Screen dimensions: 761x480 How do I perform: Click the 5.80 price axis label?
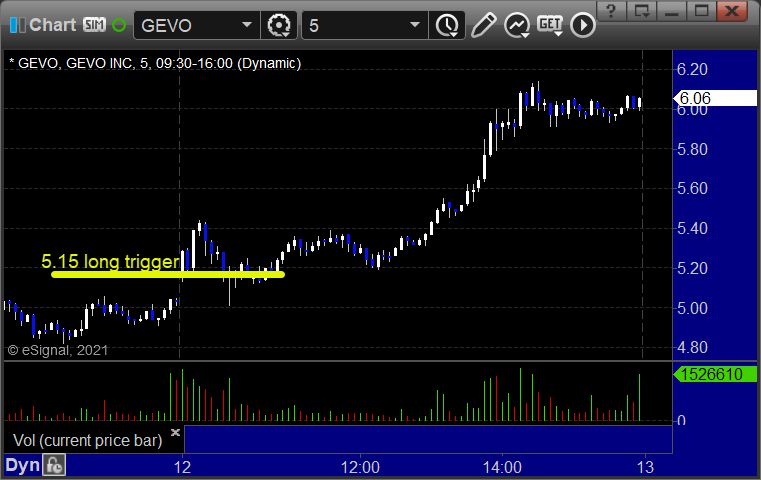pos(692,149)
